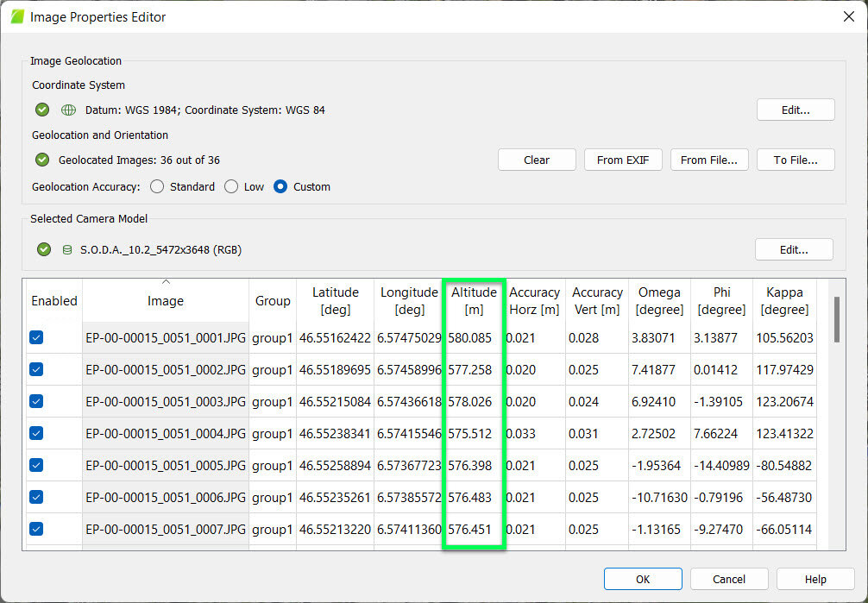Select the Standard geolocation accuracy option

[157, 186]
